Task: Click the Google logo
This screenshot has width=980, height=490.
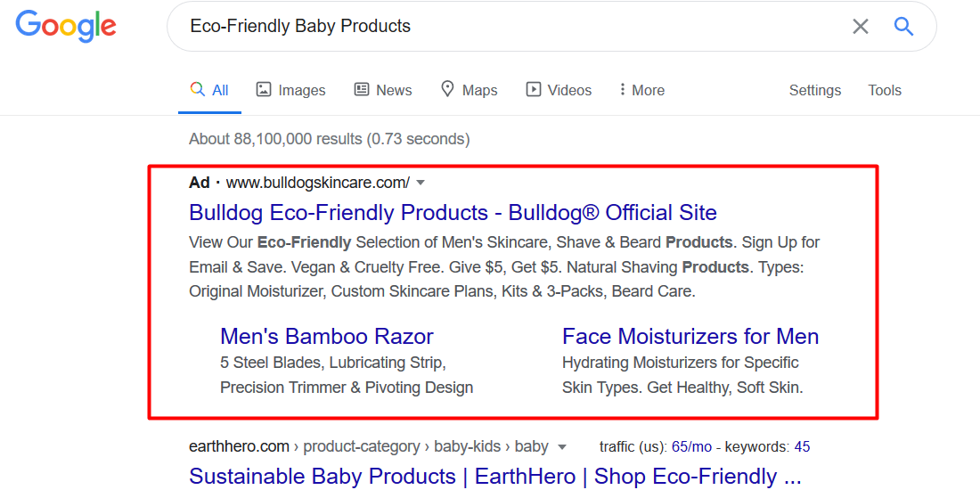Action: coord(66,26)
